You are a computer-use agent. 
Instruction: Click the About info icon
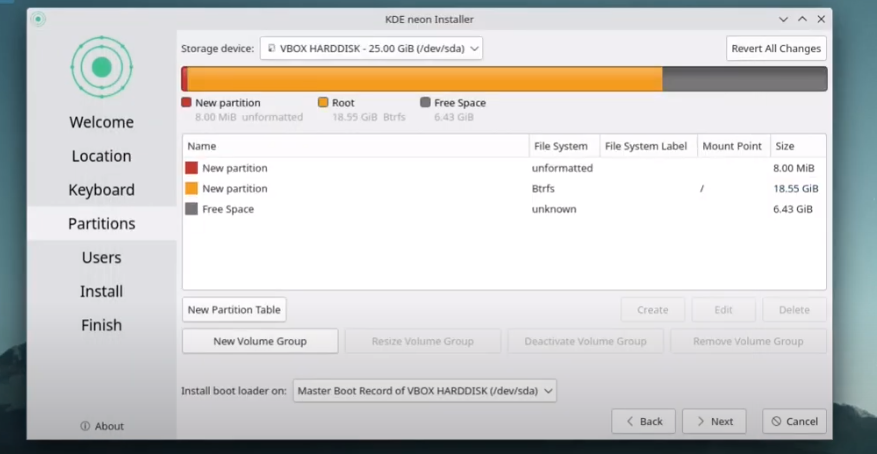tap(85, 426)
